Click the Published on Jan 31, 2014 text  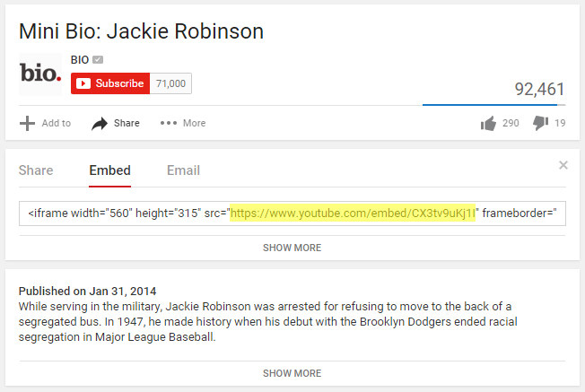87,291
